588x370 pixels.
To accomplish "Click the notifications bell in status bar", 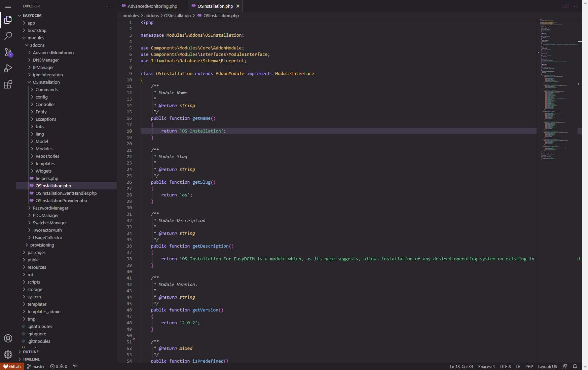I will click(575, 366).
